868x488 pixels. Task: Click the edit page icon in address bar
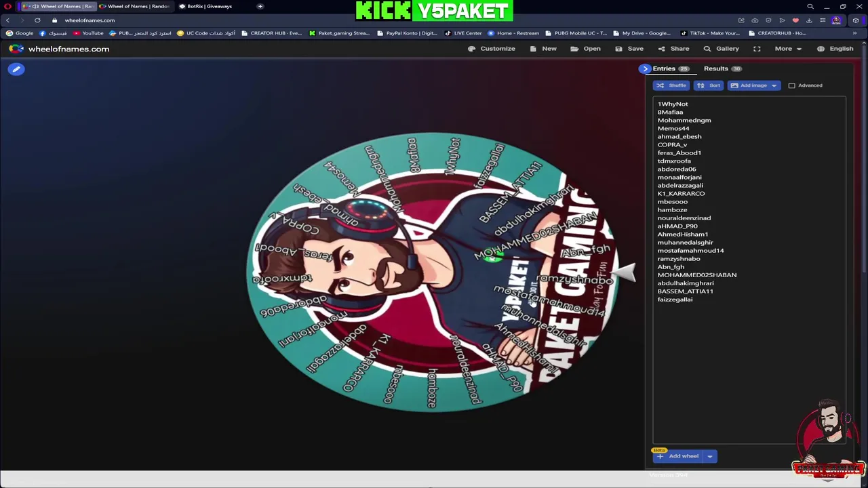(x=741, y=20)
